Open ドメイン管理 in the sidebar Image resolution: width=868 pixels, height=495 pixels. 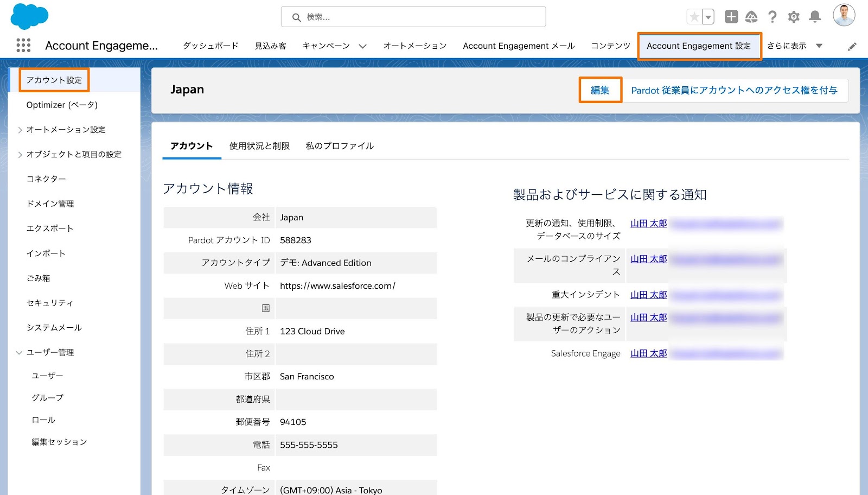(50, 204)
